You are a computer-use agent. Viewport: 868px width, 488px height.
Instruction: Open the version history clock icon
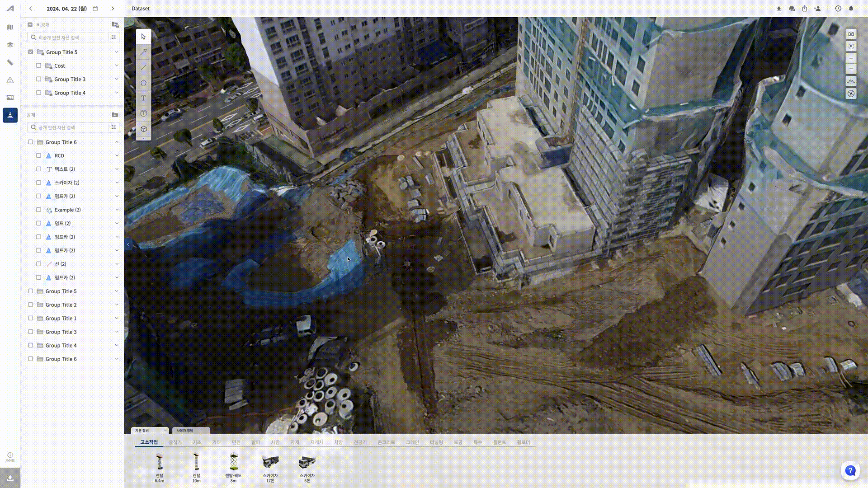(838, 9)
